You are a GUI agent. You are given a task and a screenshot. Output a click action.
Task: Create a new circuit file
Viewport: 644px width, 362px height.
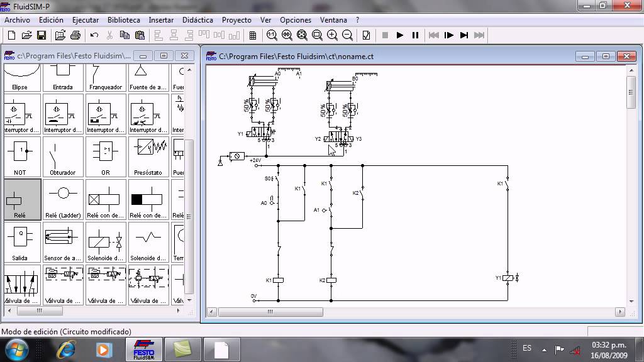11,35
